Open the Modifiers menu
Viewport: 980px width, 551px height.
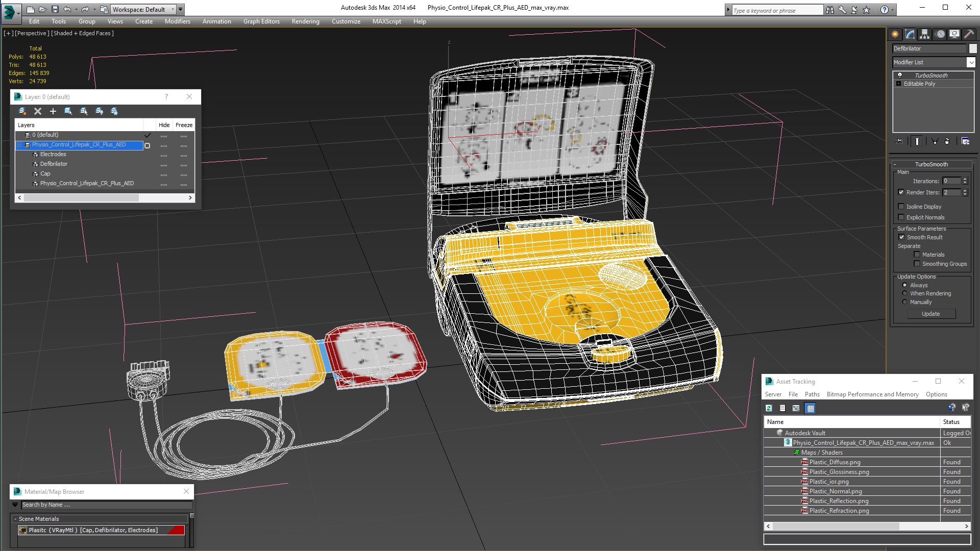click(x=177, y=21)
